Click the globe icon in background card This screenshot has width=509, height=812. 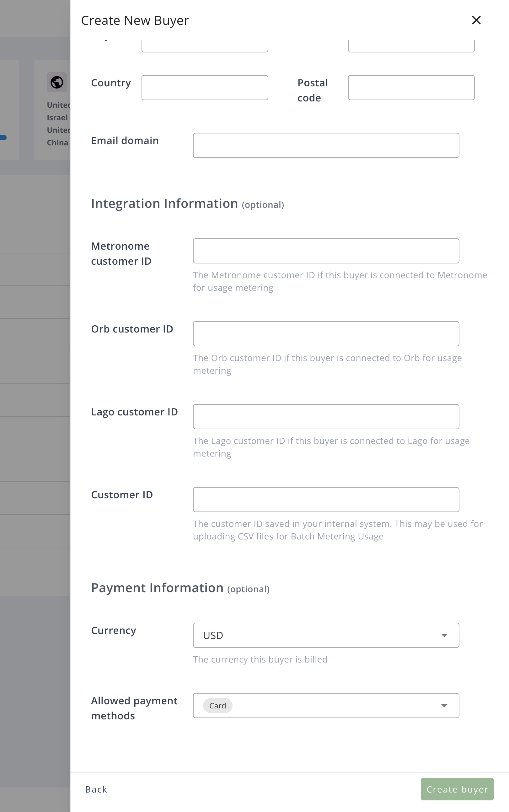pos(56,82)
